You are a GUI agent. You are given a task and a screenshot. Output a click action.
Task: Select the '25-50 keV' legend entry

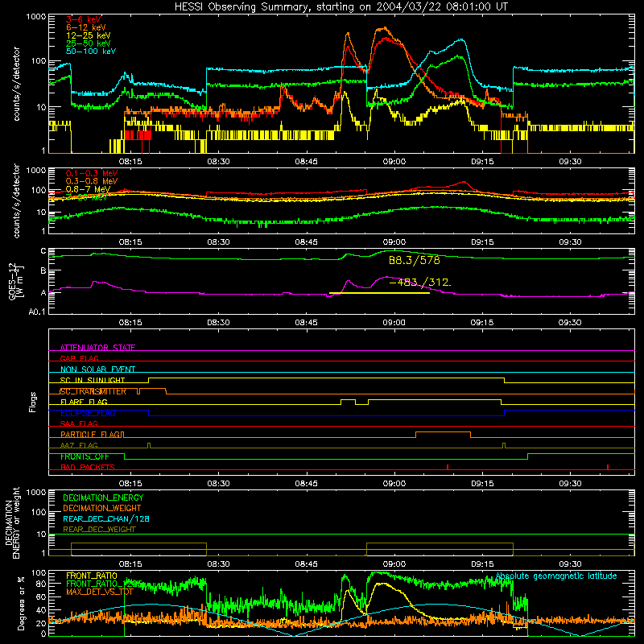pos(89,43)
